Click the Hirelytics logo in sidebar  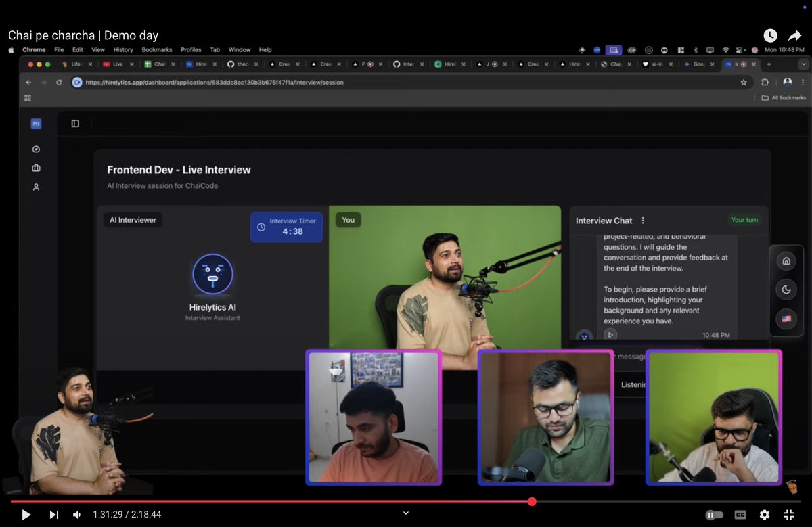36,124
